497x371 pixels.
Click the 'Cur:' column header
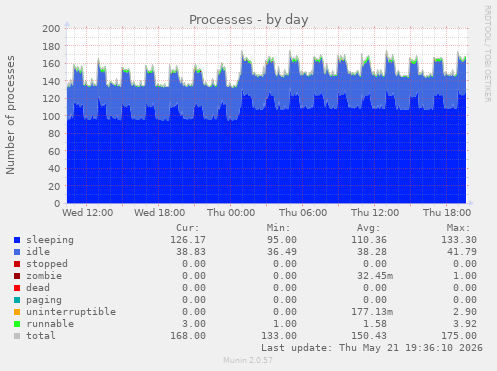[188, 228]
